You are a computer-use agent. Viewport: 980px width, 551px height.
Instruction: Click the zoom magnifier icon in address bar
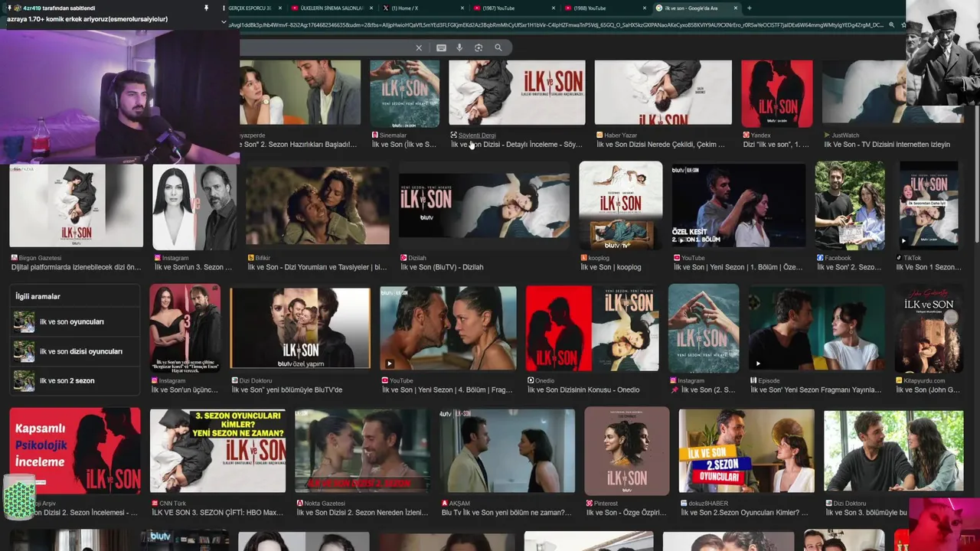click(x=891, y=25)
